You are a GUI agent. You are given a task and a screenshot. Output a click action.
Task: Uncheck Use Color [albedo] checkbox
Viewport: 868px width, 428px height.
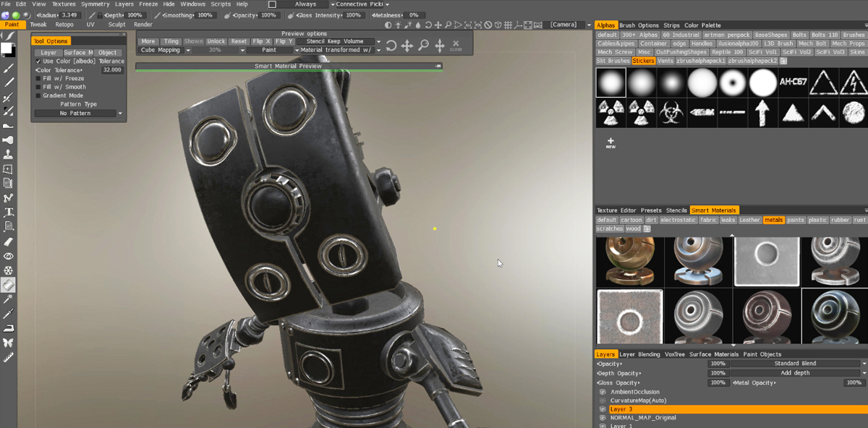point(38,61)
